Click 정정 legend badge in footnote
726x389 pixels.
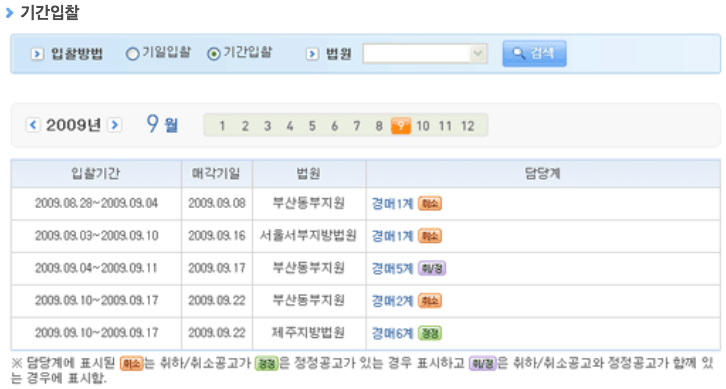click(x=267, y=364)
